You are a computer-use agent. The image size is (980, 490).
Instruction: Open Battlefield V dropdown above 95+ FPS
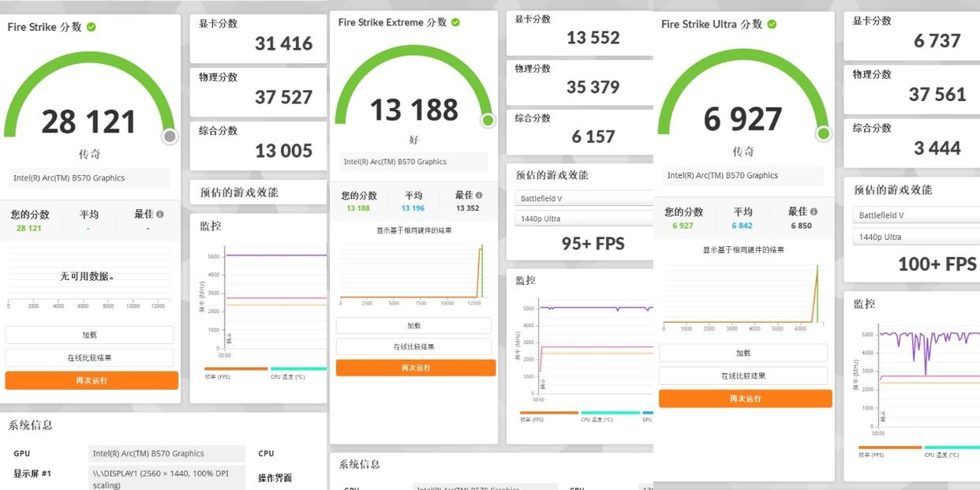[585, 198]
